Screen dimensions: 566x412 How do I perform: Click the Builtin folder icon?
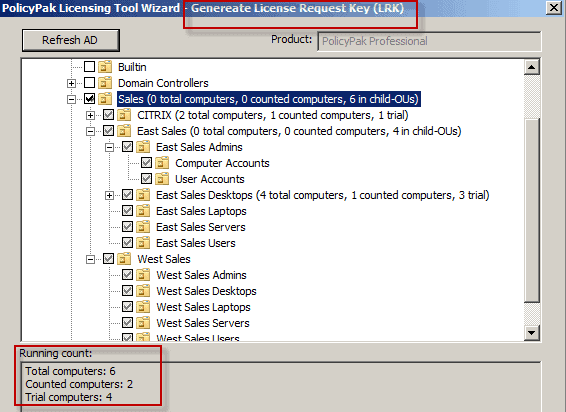pyautogui.click(x=105, y=67)
